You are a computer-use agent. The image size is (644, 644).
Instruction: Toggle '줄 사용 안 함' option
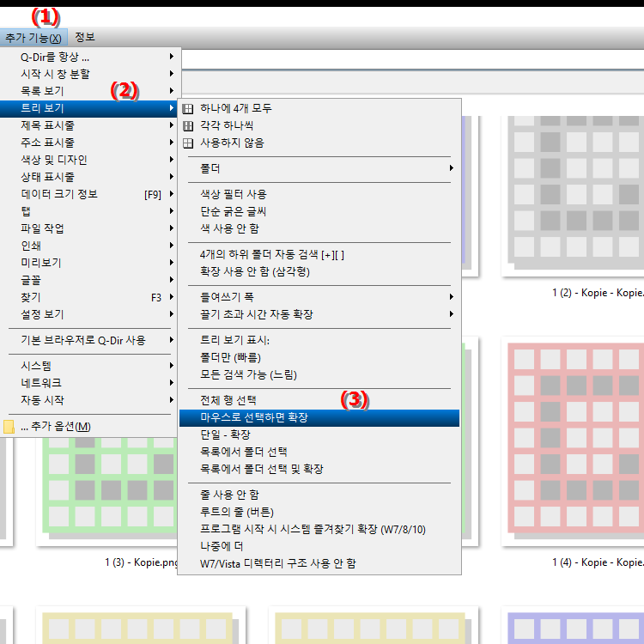coord(319,495)
